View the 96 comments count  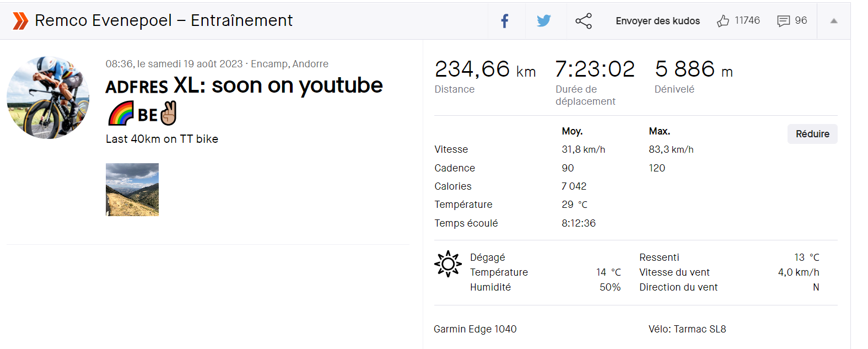pos(801,20)
